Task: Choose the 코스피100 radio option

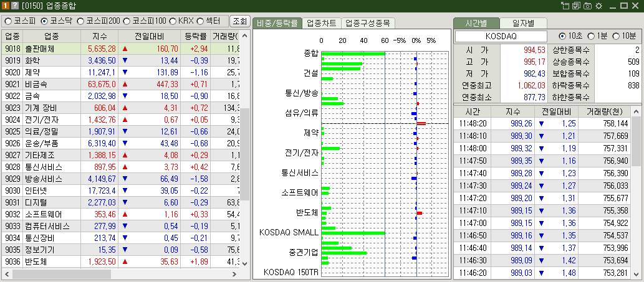Action: [x=127, y=21]
